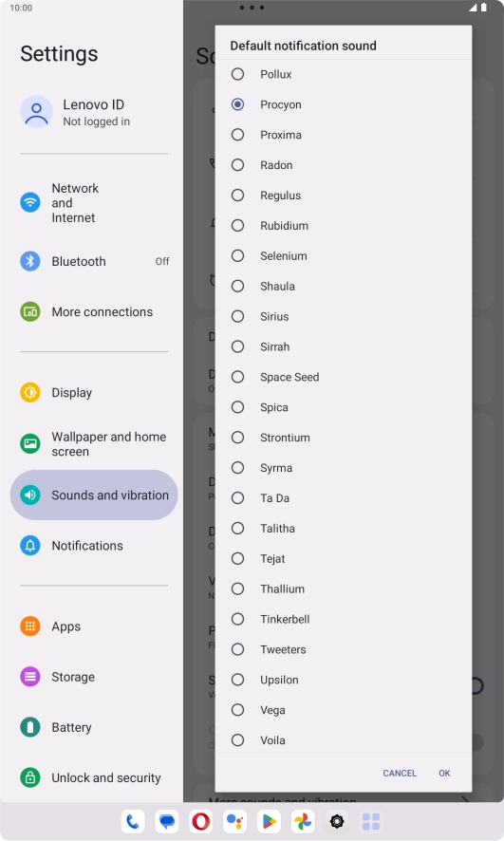The width and height of the screenshot is (504, 841).
Task: Open the app drawer grid icon
Action: pyautogui.click(x=371, y=821)
